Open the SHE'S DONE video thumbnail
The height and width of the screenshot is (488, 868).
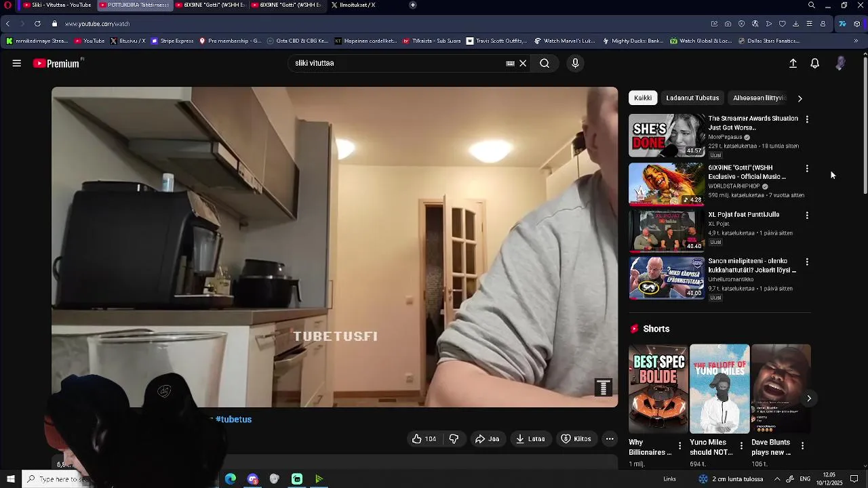click(666, 135)
